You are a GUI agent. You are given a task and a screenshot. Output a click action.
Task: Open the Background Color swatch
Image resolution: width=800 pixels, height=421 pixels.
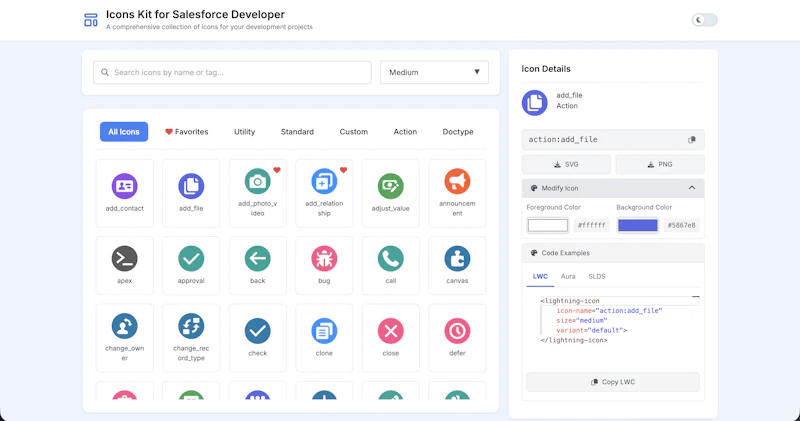[x=638, y=225]
